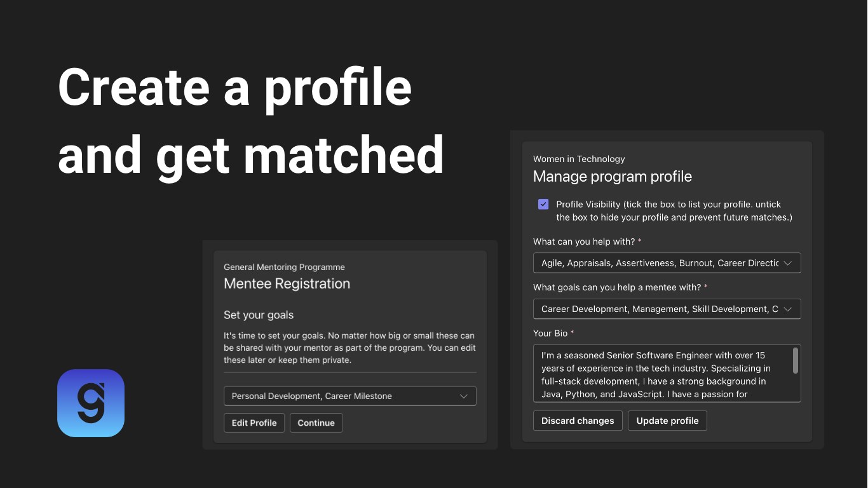This screenshot has width=868, height=488.
Task: Click the Set your goals subheading
Action: 259,315
